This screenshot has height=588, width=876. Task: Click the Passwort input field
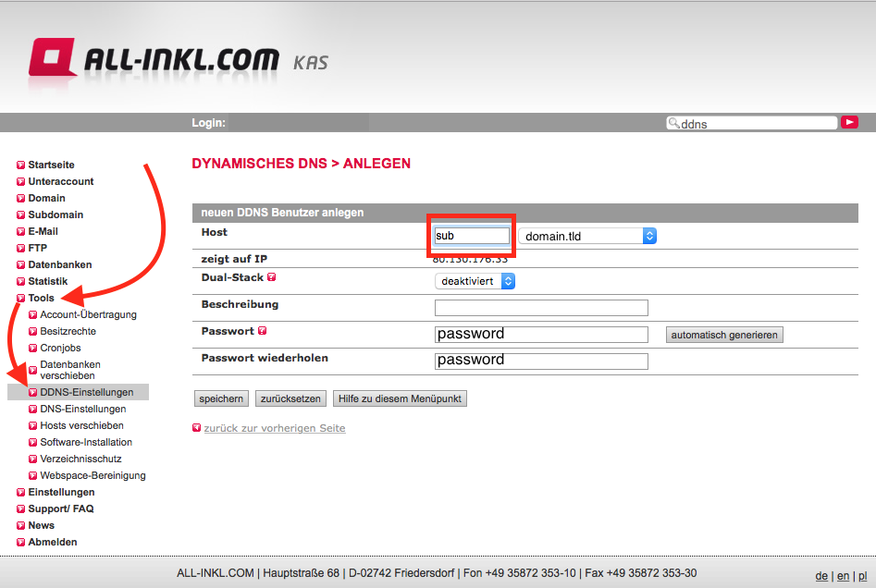tap(541, 335)
